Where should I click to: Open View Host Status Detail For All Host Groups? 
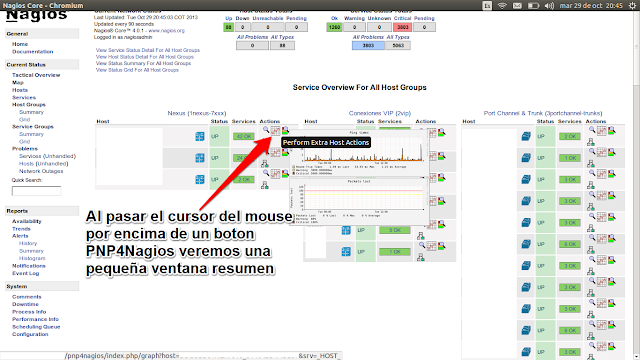pyautogui.click(x=145, y=57)
